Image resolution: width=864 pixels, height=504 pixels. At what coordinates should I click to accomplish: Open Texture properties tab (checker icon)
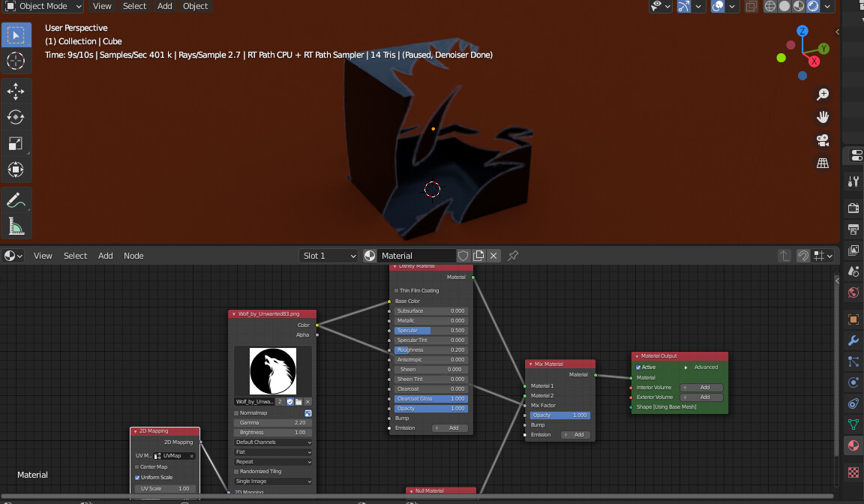pyautogui.click(x=853, y=472)
